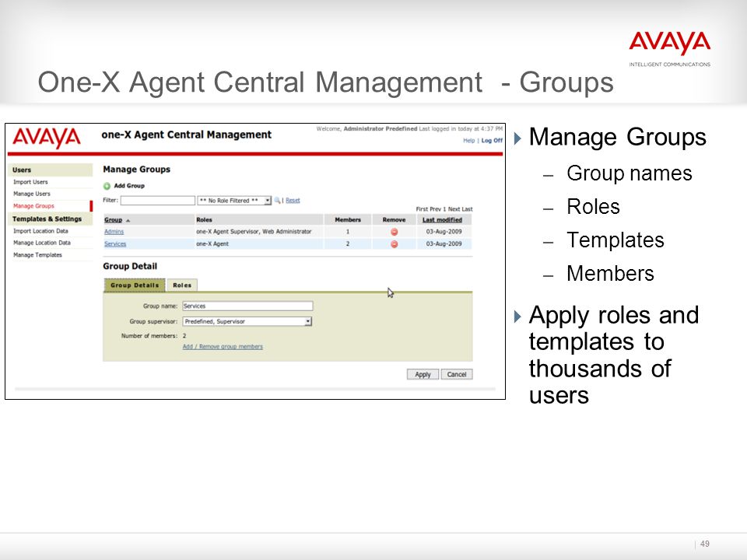Click the Manage Groups page heading
The width and height of the screenshot is (747, 560).
pyautogui.click(x=136, y=170)
